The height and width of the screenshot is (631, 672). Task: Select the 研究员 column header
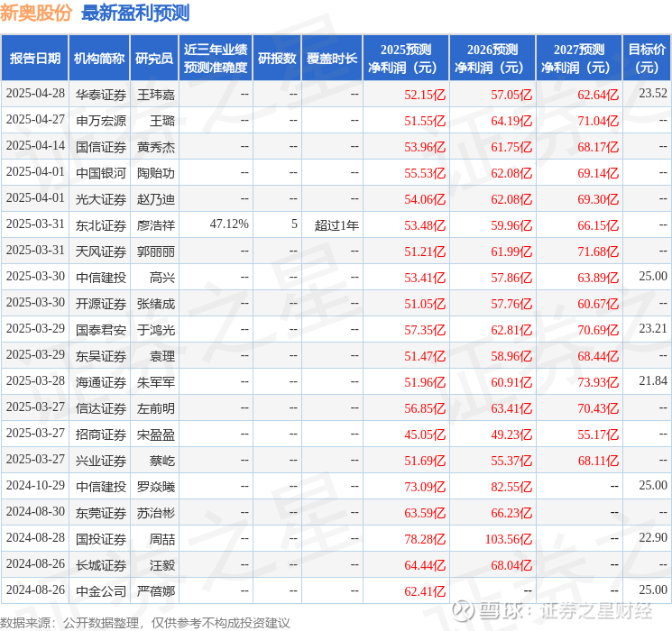pos(154,59)
